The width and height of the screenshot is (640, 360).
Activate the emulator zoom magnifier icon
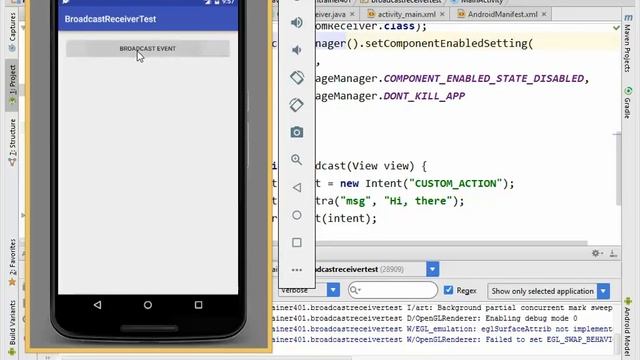[x=297, y=160]
